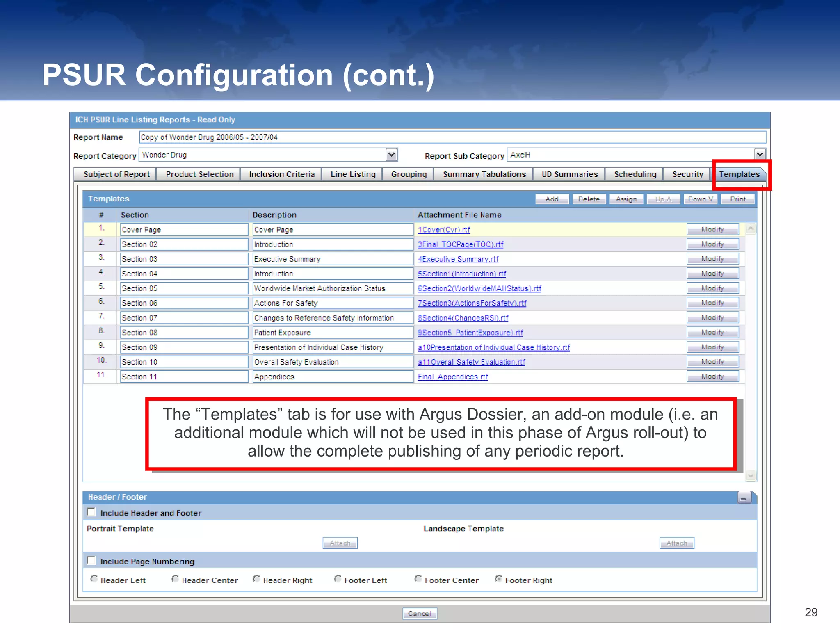Select row number 7 in Templates
The height and width of the screenshot is (630, 840).
click(101, 316)
